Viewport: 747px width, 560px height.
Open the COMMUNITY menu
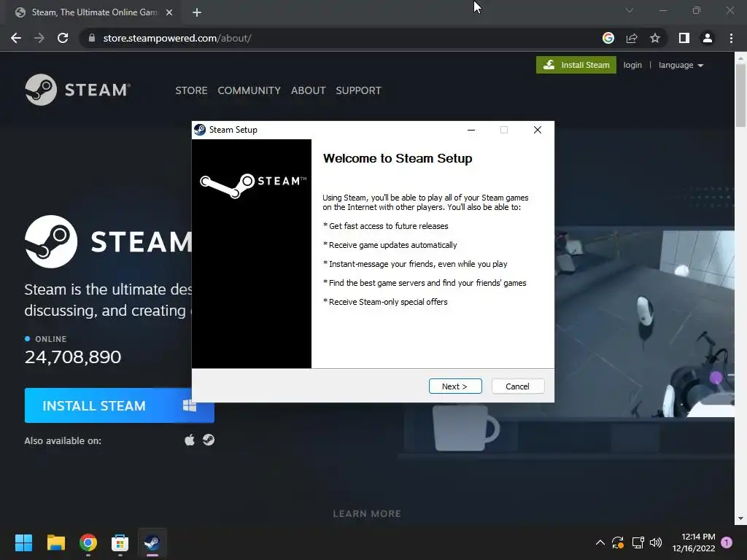[249, 90]
